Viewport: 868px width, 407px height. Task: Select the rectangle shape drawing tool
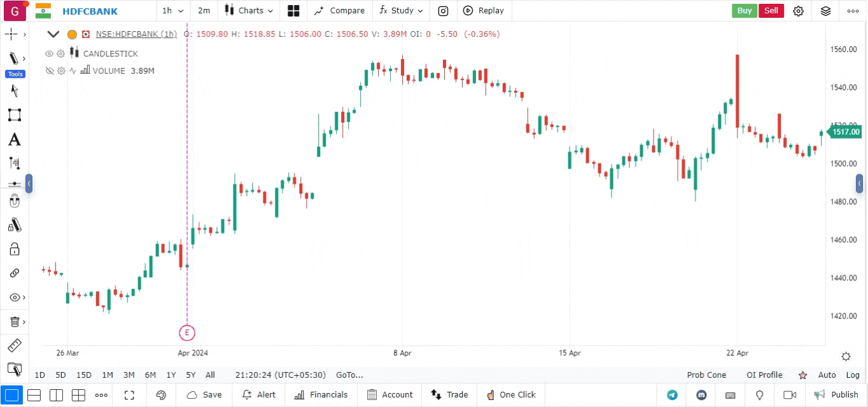pyautogui.click(x=14, y=115)
